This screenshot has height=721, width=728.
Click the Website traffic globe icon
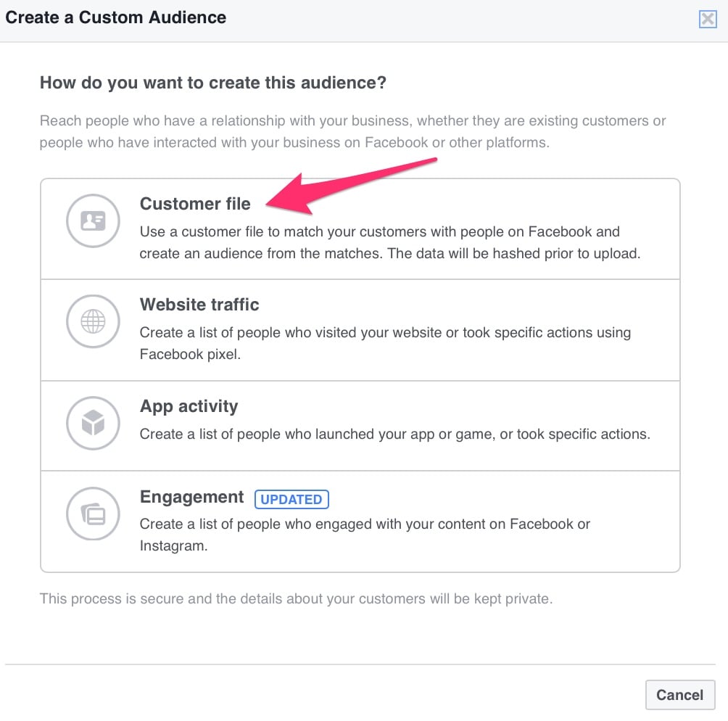tap(93, 321)
